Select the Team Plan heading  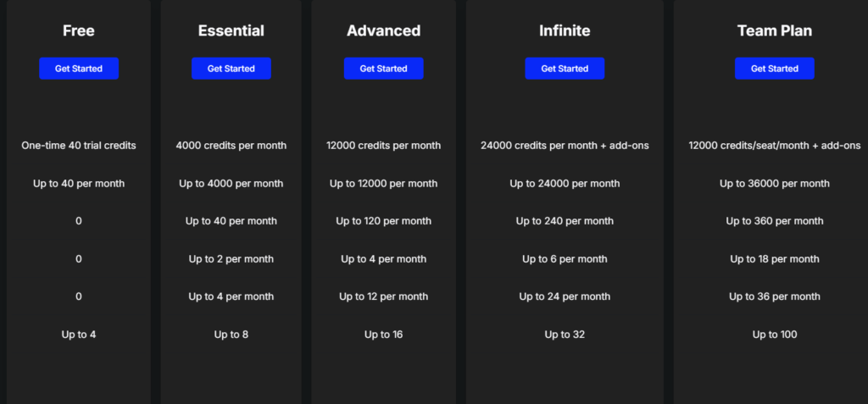coord(775,31)
